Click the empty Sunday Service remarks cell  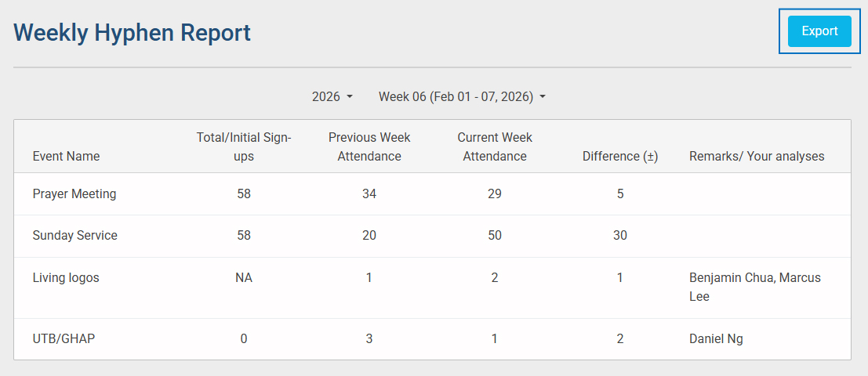(x=757, y=236)
